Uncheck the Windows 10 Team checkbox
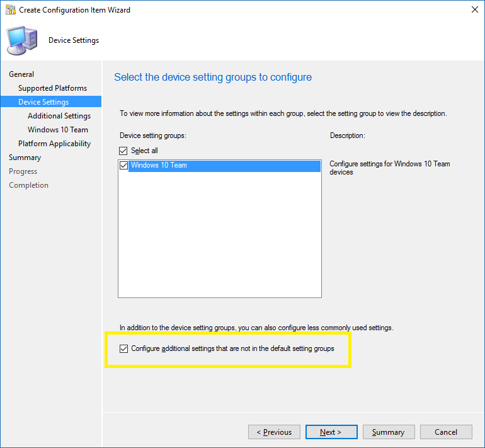Screen dimensions: 485x448 (x=123, y=165)
